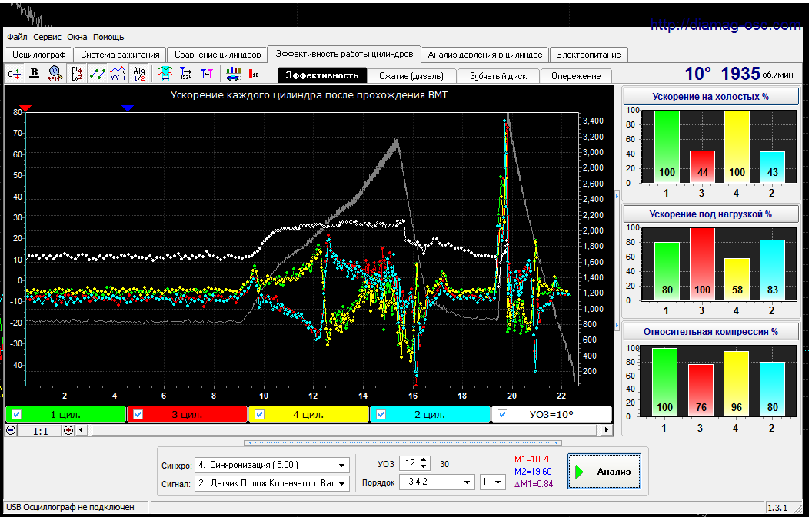Switch to the Сравнение цилиндров tab

tap(218, 55)
